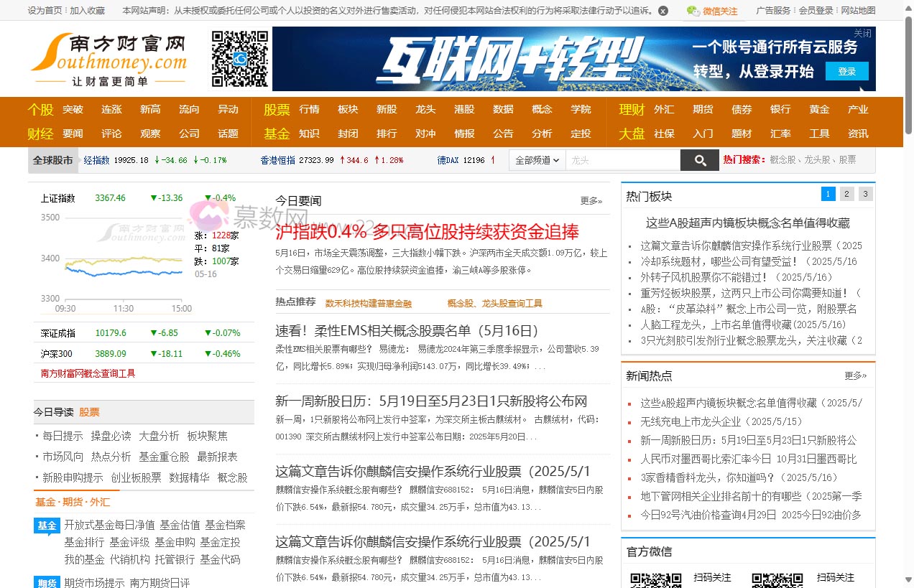Click the Southmoney.com site logo
The image size is (914, 588).
click(x=108, y=59)
